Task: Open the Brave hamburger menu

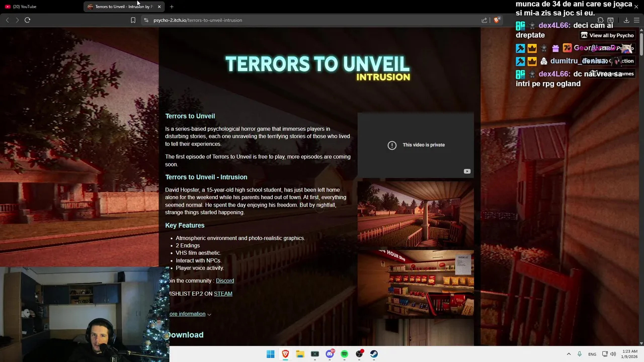Action: [x=637, y=20]
